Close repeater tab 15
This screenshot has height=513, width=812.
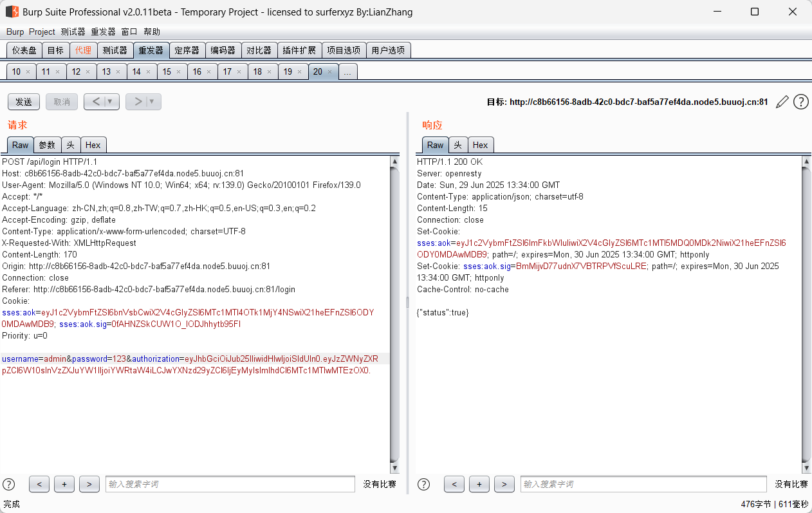[179, 72]
